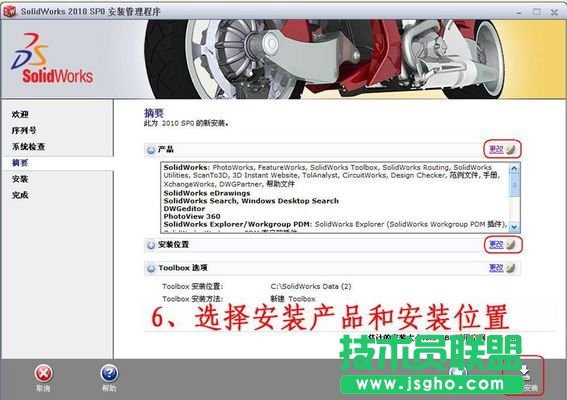Expand the 安装位置 section
567x400 pixels.
[151, 245]
